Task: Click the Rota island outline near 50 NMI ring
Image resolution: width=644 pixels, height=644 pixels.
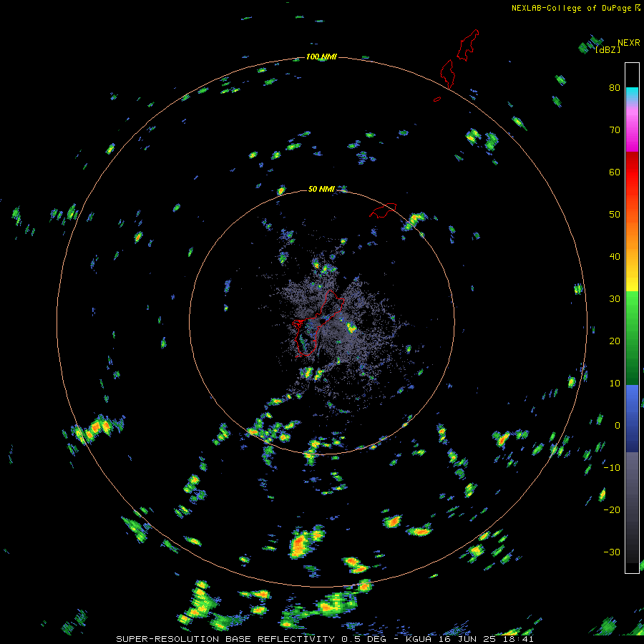Action: tap(383, 210)
